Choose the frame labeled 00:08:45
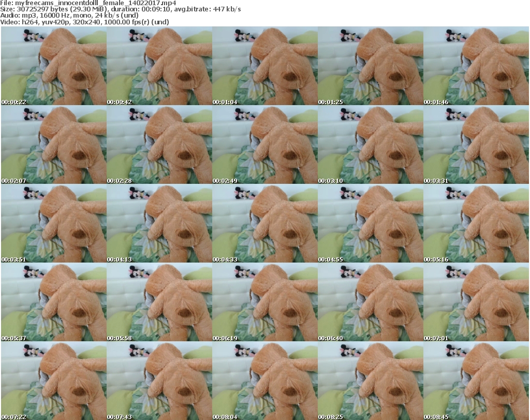Screen dimensions: 530x420 tap(476, 381)
